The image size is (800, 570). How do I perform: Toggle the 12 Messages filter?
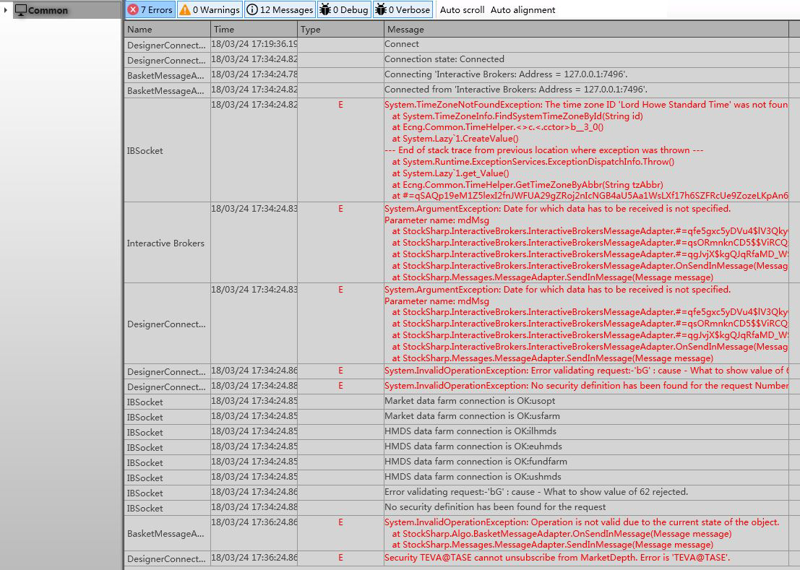pos(281,10)
